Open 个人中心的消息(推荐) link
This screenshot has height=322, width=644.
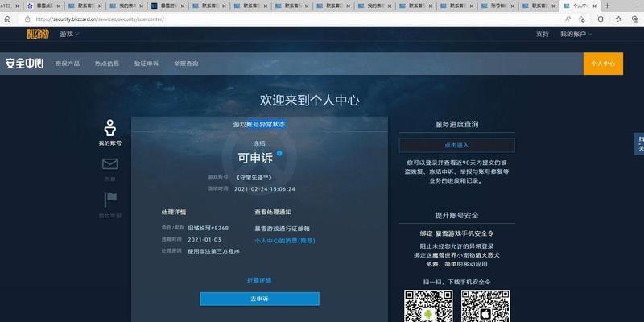pos(285,241)
